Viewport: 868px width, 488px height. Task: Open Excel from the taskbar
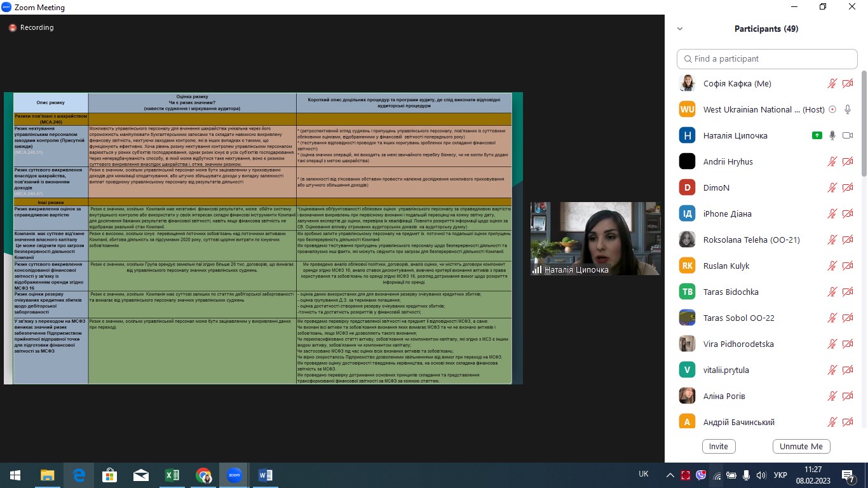tap(172, 475)
